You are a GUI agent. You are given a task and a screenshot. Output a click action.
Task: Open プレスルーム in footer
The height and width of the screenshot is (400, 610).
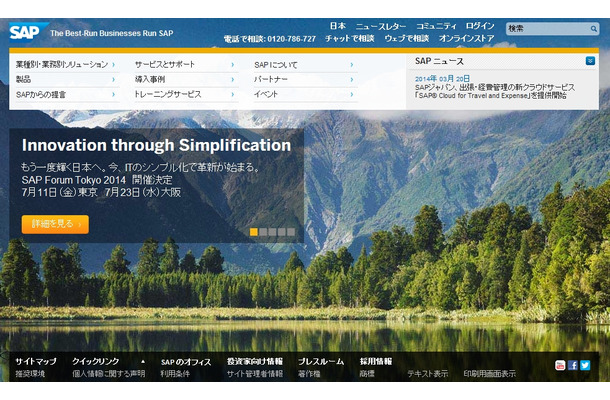(321, 361)
